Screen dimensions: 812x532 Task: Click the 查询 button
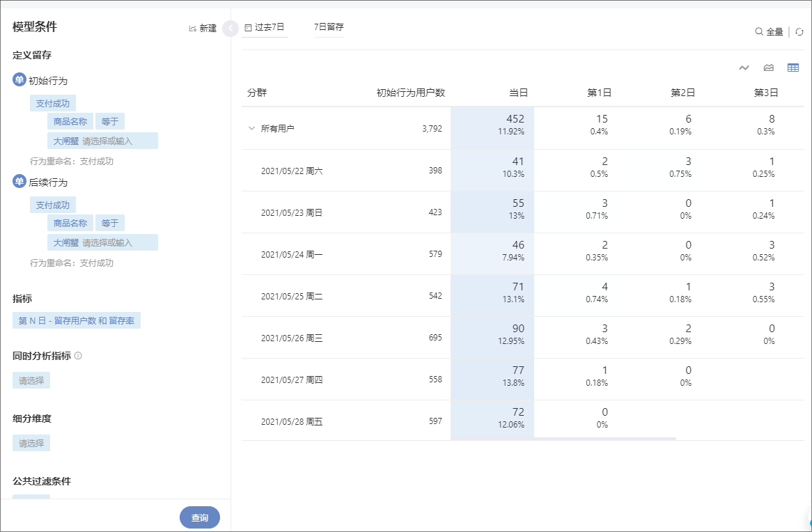click(200, 517)
